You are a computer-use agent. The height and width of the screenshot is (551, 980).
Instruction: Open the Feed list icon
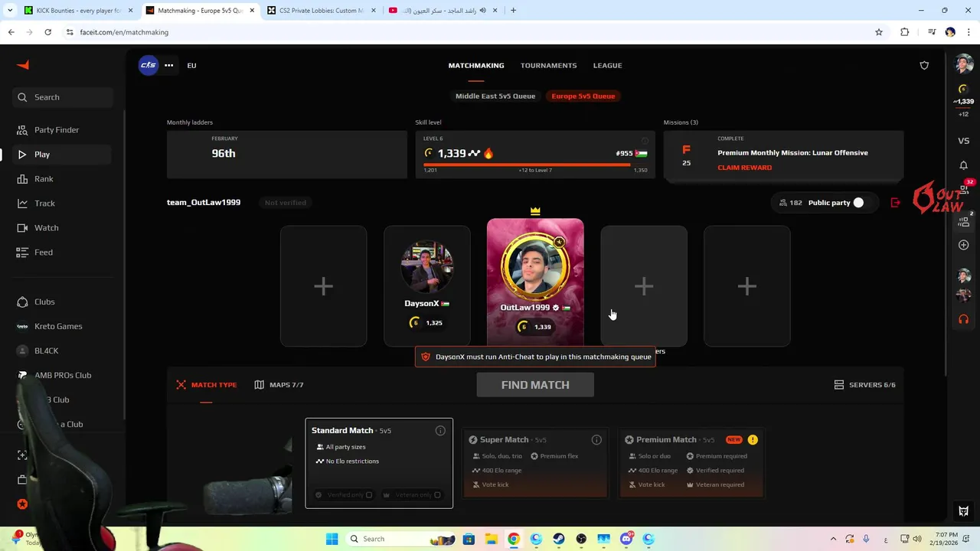click(22, 253)
